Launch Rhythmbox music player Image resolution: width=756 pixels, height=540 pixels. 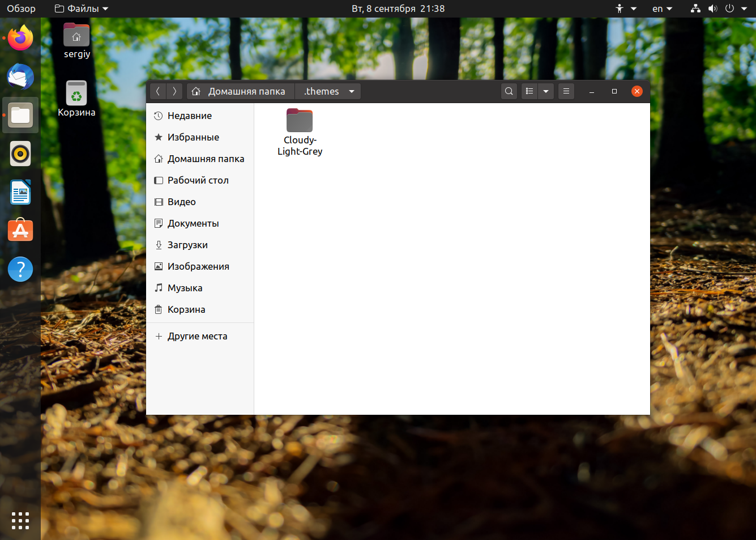[x=20, y=154]
